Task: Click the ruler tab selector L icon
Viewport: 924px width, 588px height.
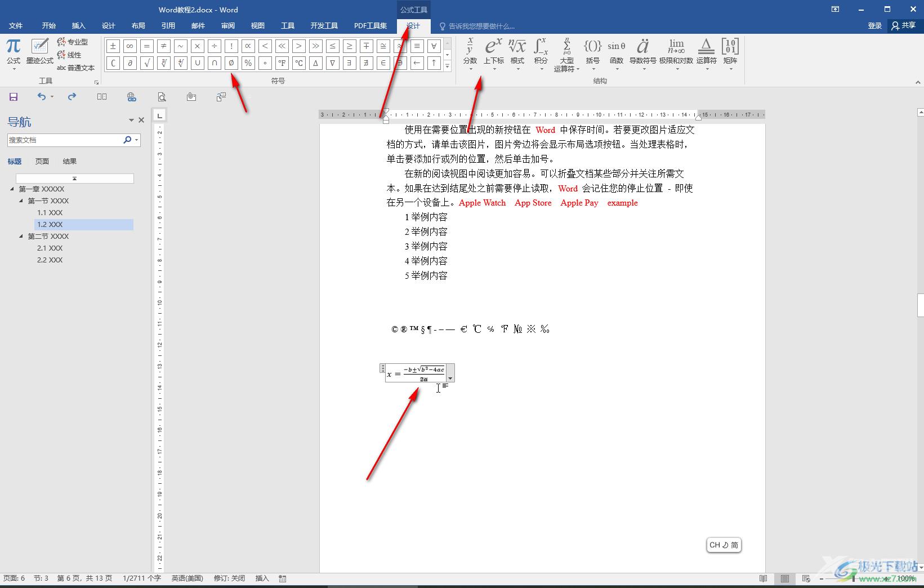Action: pyautogui.click(x=160, y=115)
